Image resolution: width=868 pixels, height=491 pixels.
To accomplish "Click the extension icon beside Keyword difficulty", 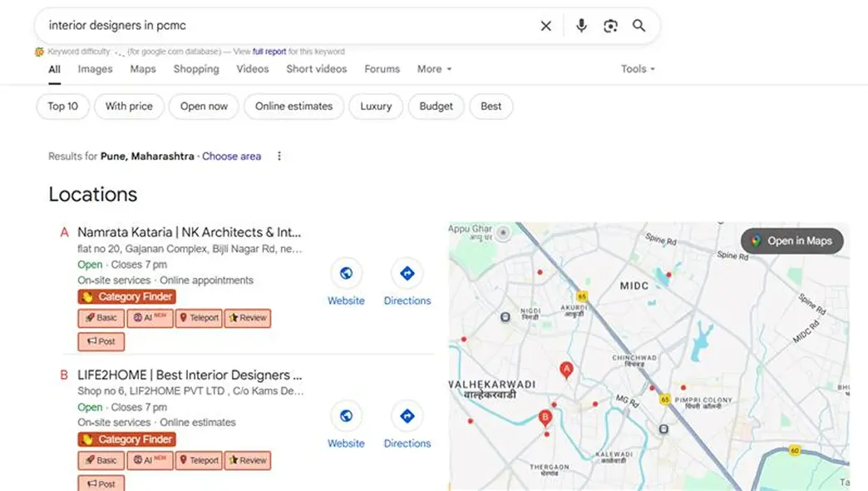I will [x=39, y=52].
